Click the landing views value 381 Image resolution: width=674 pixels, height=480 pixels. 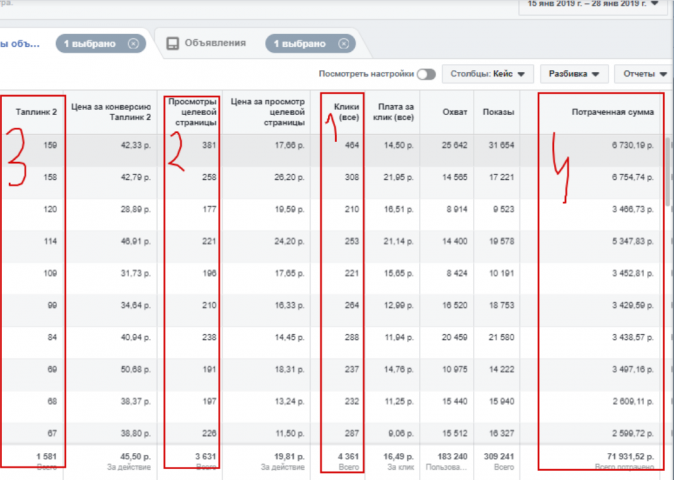coord(209,146)
